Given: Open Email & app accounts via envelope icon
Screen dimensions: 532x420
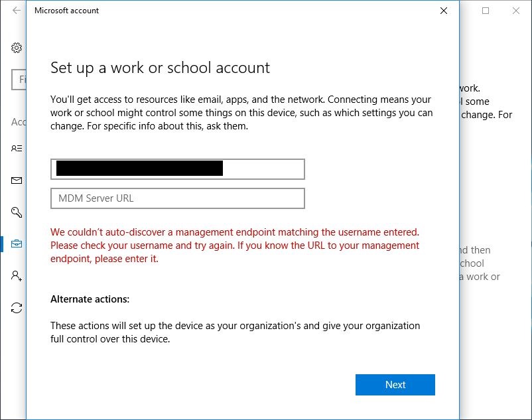Looking at the screenshot, I should pos(17,180).
